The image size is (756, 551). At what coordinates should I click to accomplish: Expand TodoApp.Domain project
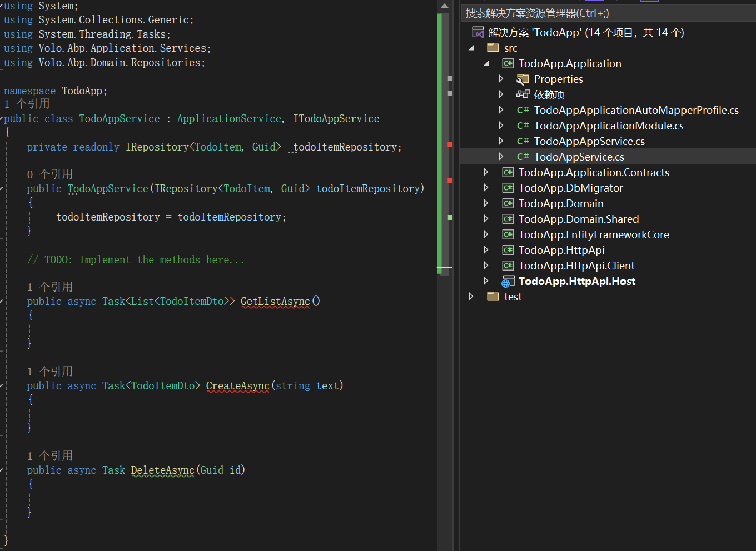click(486, 203)
